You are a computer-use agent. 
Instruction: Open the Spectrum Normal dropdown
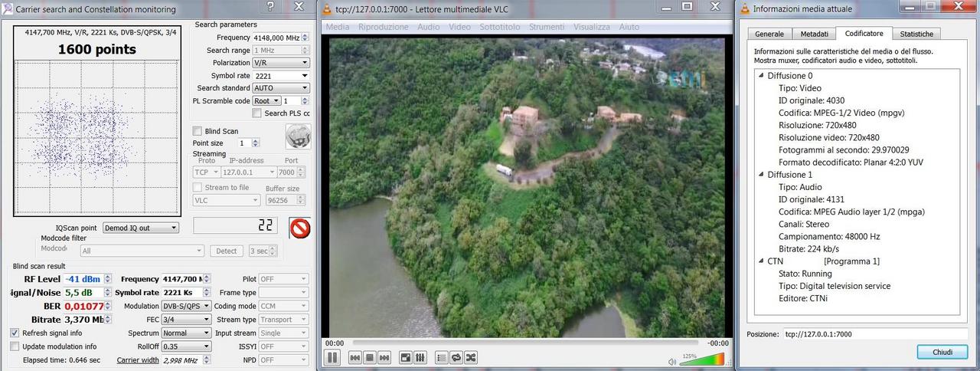[x=186, y=333]
